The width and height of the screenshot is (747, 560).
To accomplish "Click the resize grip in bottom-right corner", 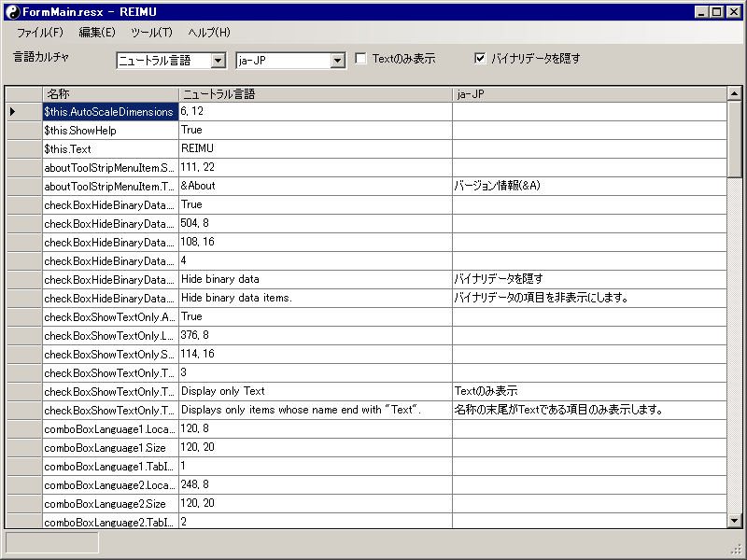I will (736, 549).
